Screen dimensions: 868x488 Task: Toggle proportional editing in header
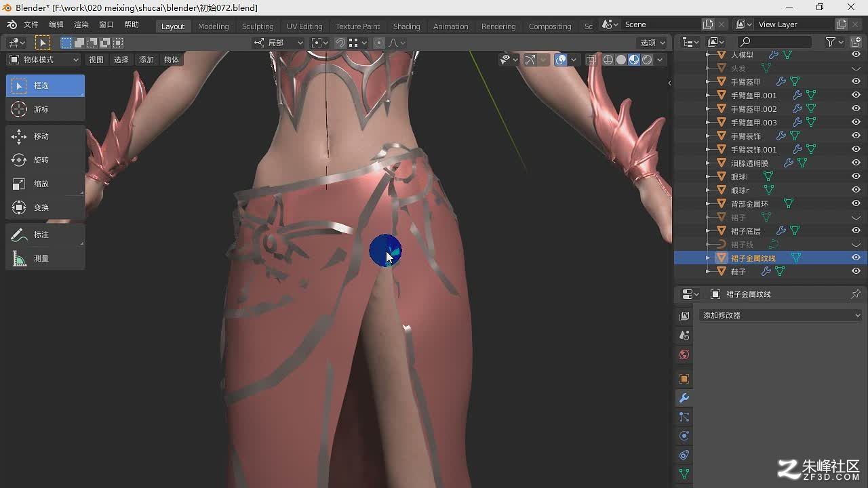(379, 43)
